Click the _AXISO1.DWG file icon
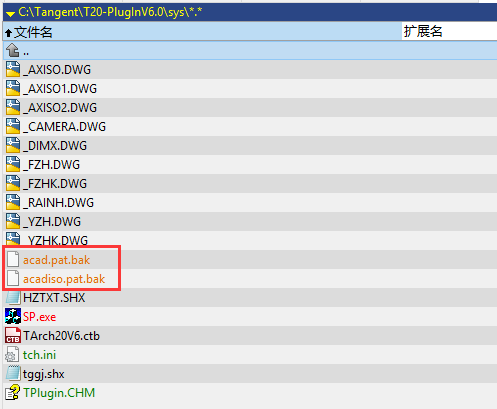This screenshot has height=409, width=497. (13, 88)
